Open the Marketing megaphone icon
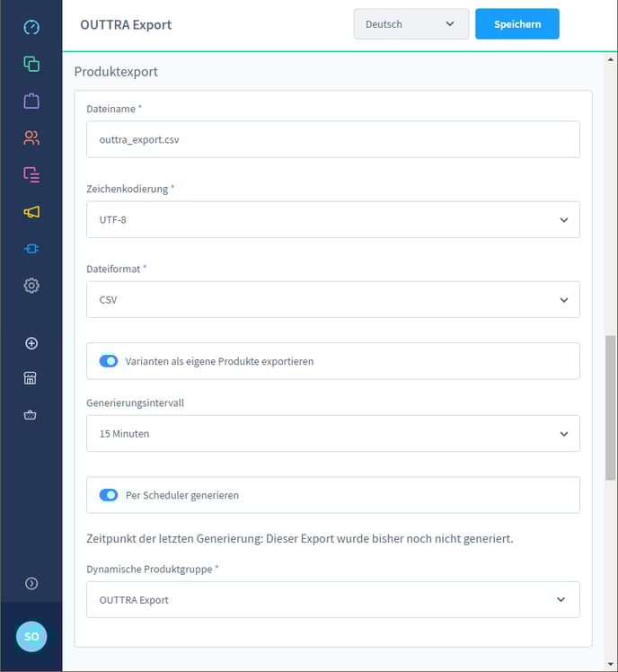This screenshot has height=672, width=618. [x=31, y=212]
